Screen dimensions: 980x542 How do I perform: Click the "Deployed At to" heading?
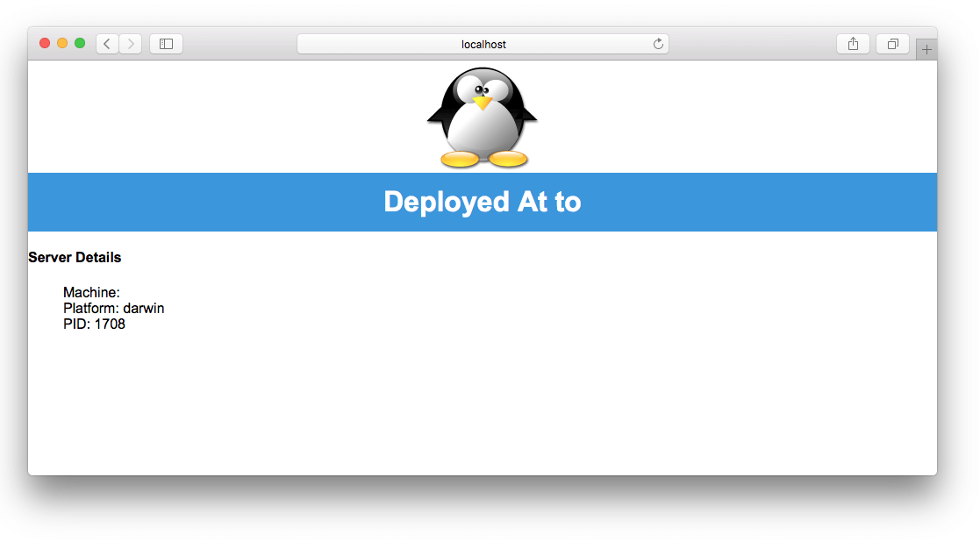482,202
